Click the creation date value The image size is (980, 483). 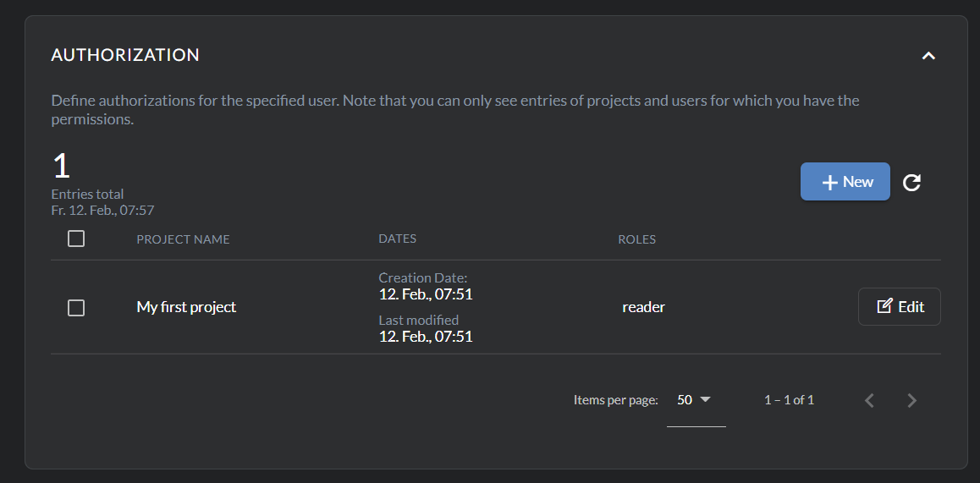(x=425, y=294)
